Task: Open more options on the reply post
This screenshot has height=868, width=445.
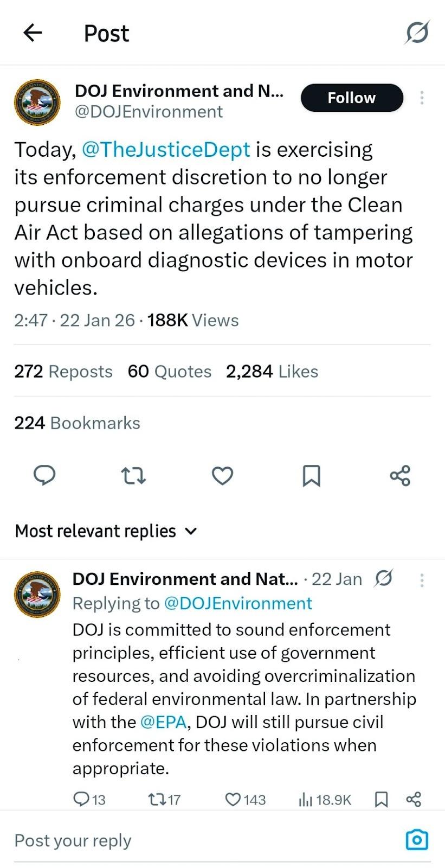Action: pos(422,580)
